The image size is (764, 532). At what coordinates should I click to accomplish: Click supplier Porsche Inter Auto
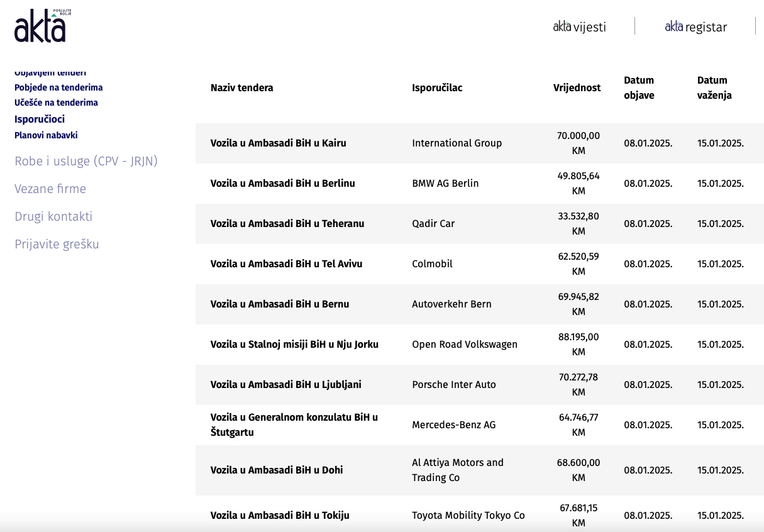coord(453,384)
